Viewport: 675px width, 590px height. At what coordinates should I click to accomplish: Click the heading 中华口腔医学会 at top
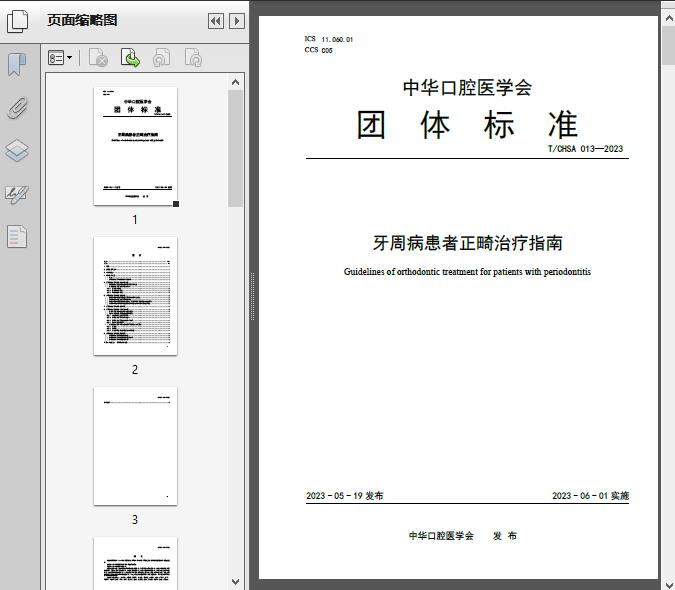tap(468, 88)
